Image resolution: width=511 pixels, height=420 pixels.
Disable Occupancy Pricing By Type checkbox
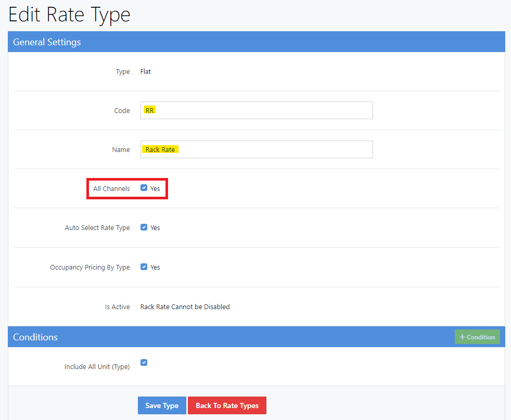tap(144, 267)
